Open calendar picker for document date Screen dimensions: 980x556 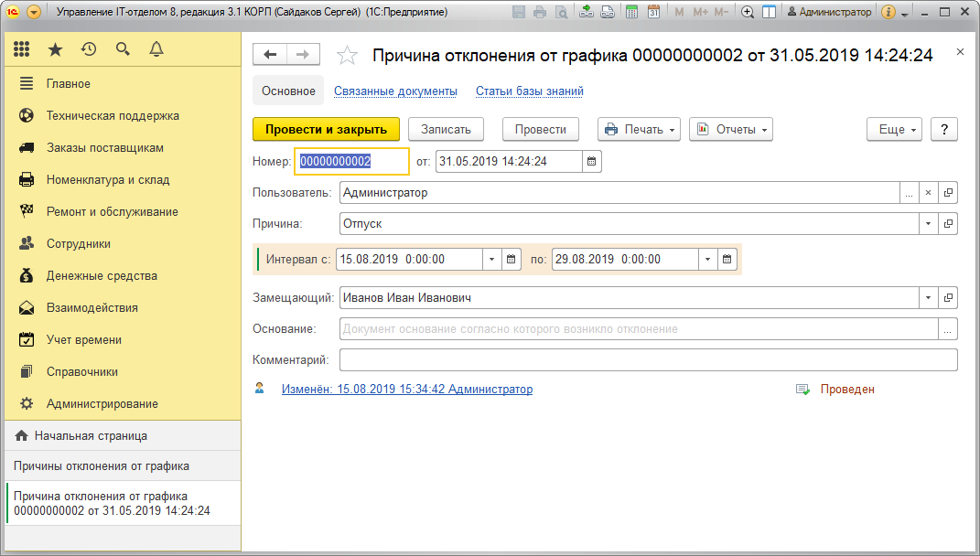pyautogui.click(x=591, y=161)
